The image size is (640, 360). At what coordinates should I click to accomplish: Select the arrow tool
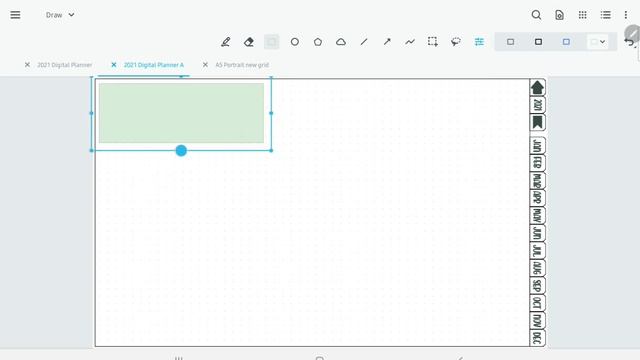[x=387, y=42]
